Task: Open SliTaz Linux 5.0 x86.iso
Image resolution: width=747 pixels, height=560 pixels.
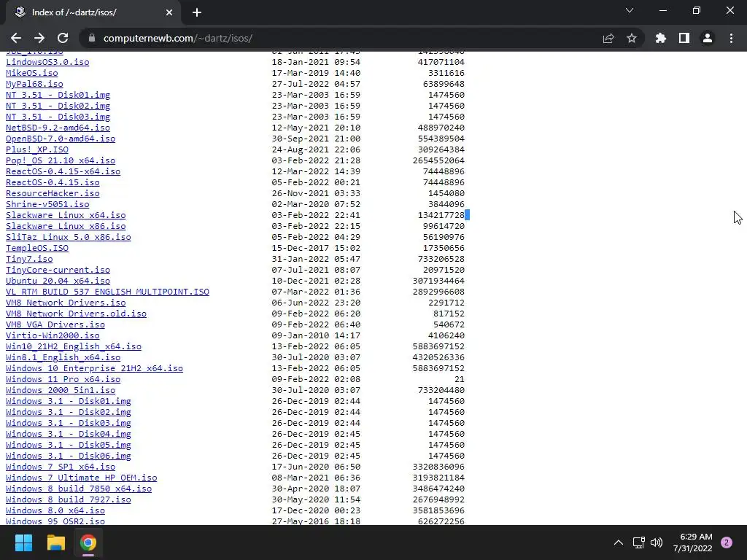Action: point(68,237)
